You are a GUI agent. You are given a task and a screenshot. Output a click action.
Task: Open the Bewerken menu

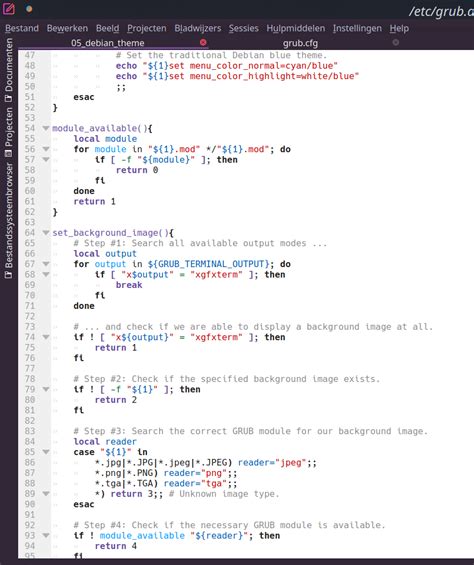(x=67, y=28)
